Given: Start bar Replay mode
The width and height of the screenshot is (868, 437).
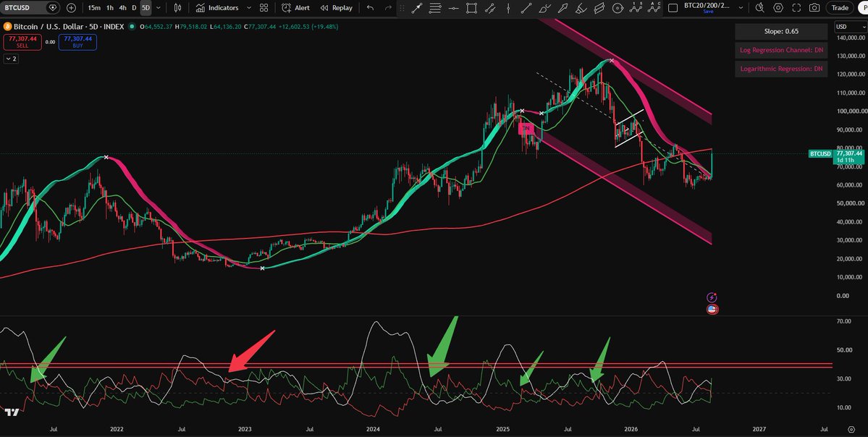Looking at the screenshot, I should [337, 8].
